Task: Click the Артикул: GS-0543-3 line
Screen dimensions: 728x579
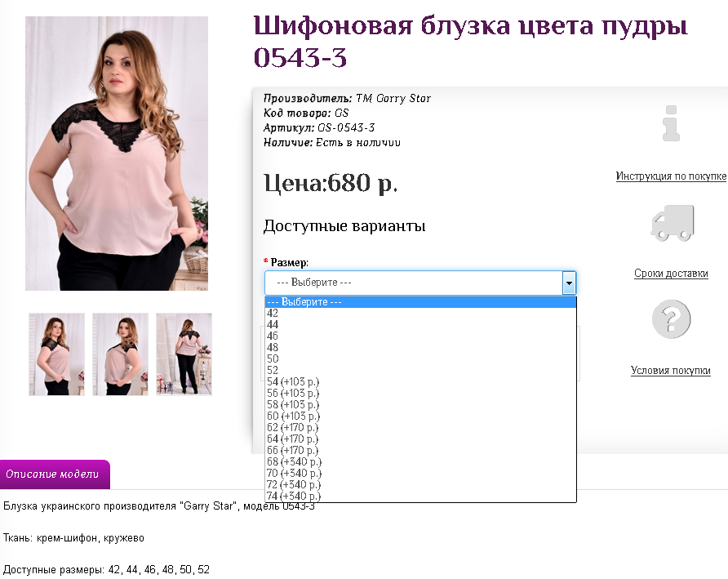Action: [x=319, y=127]
